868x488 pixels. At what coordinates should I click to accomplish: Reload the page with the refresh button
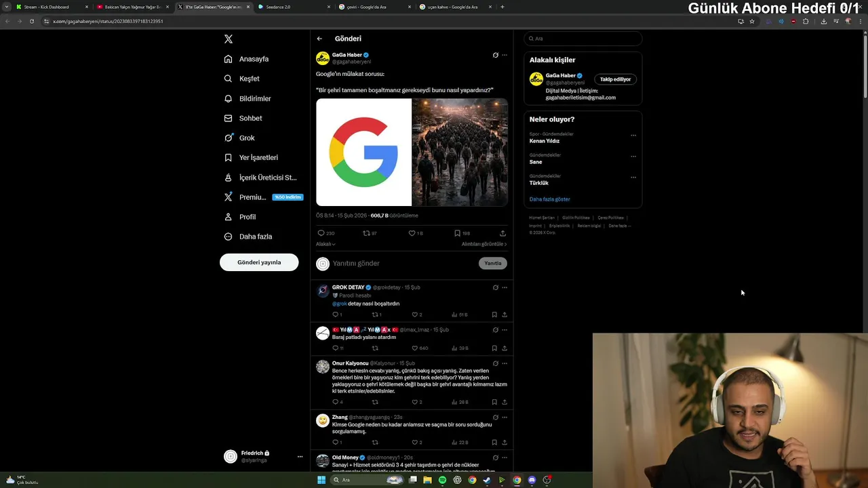pyautogui.click(x=31, y=21)
